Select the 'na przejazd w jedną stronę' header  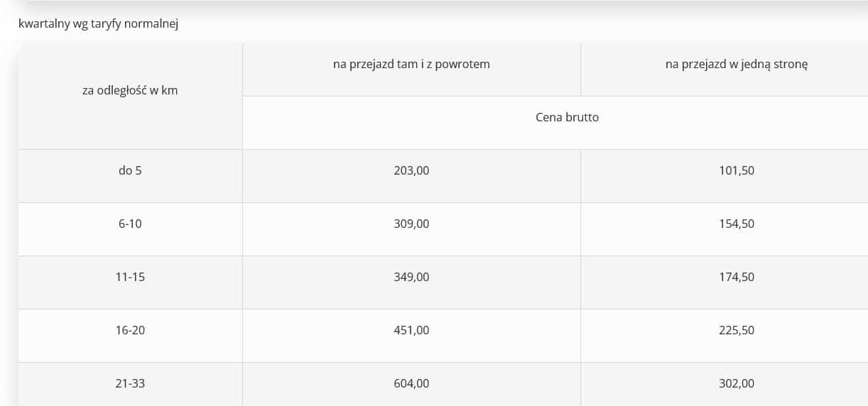click(725, 70)
